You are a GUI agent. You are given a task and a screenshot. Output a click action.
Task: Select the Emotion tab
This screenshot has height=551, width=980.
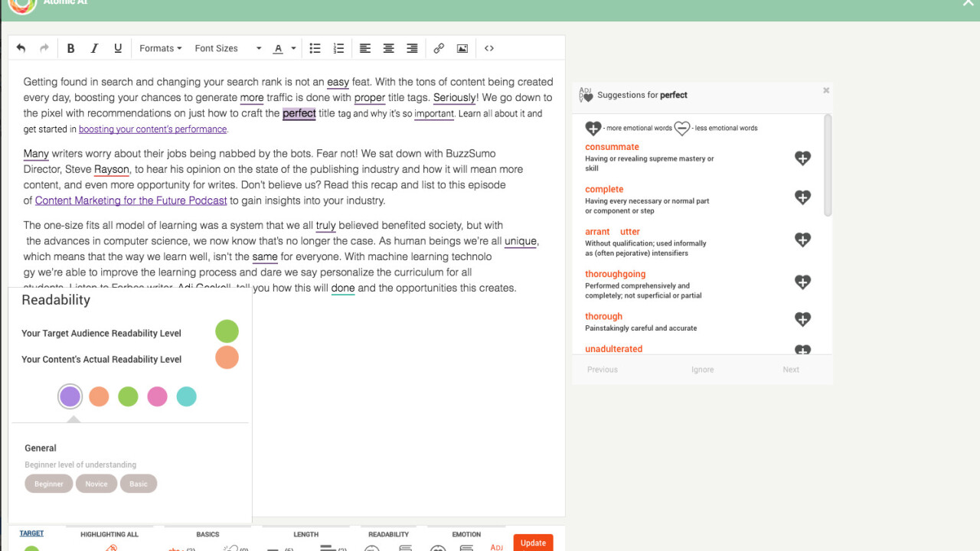pos(466,534)
